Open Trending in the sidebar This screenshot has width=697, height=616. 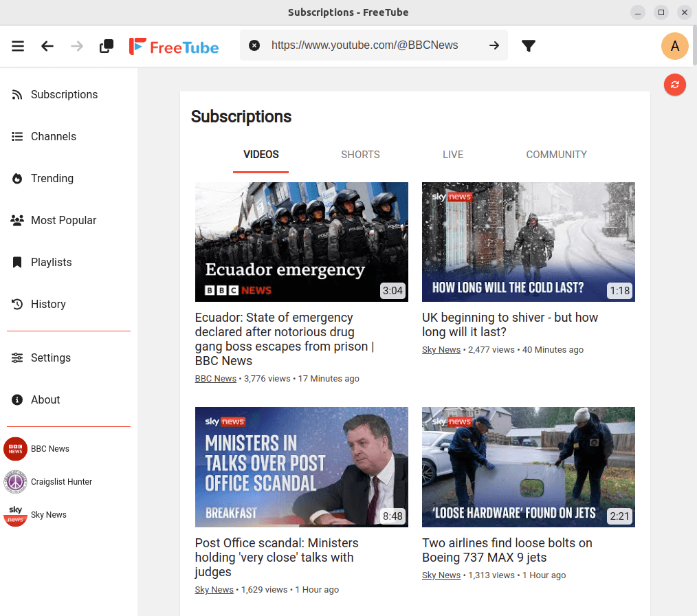click(69, 178)
